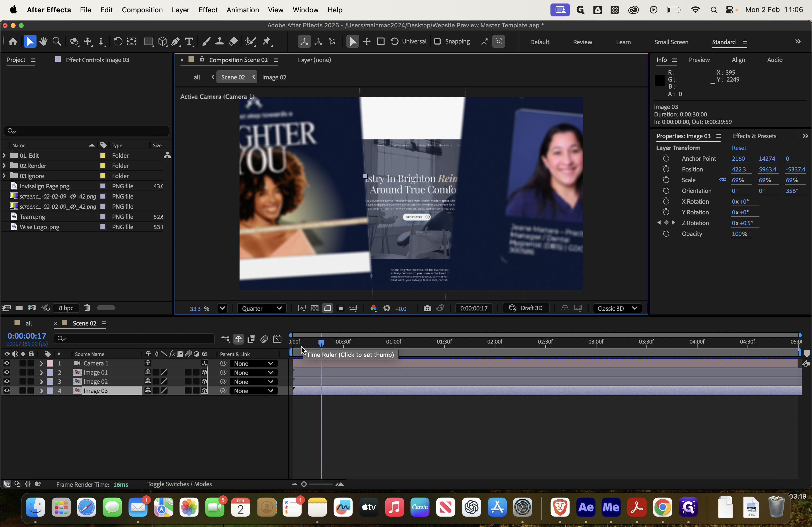This screenshot has width=812, height=527.
Task: Select the Pen tool in toolbar
Action: [x=176, y=42]
